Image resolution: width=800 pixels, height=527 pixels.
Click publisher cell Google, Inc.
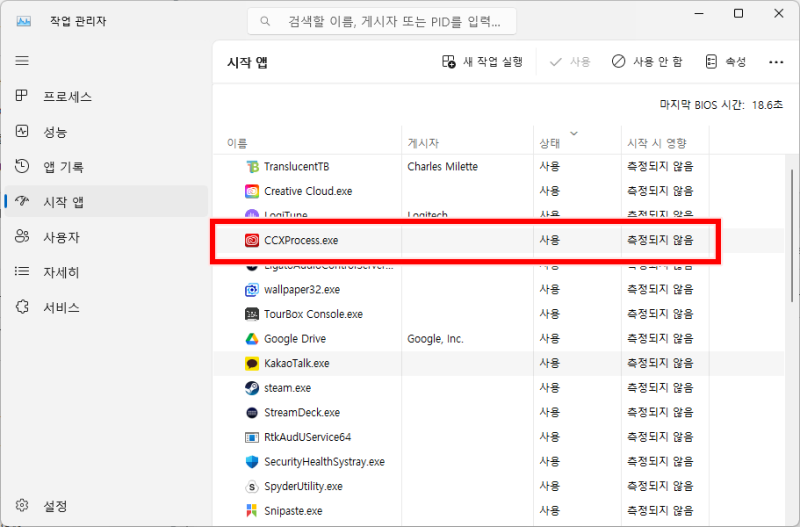(435, 339)
